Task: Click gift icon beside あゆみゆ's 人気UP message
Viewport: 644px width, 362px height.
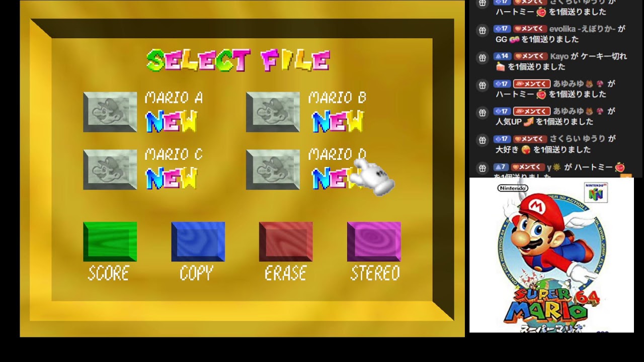Action: coord(482,112)
